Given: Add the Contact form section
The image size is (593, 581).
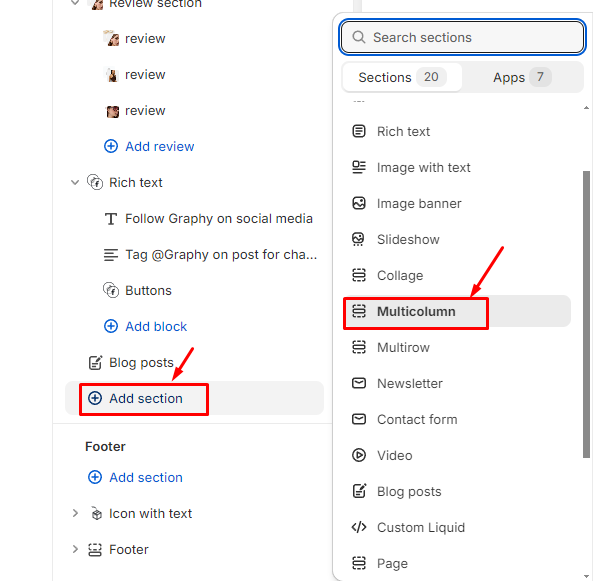Looking at the screenshot, I should (x=457, y=419).
